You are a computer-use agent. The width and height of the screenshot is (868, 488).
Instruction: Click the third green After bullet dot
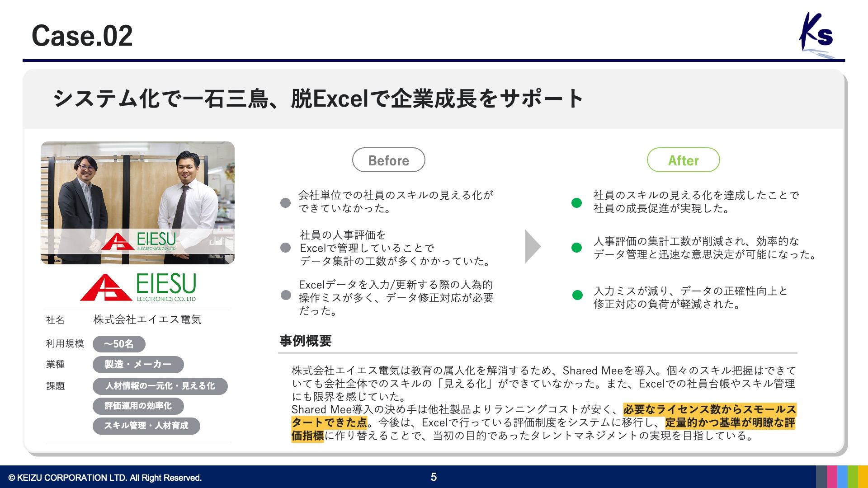point(577,296)
